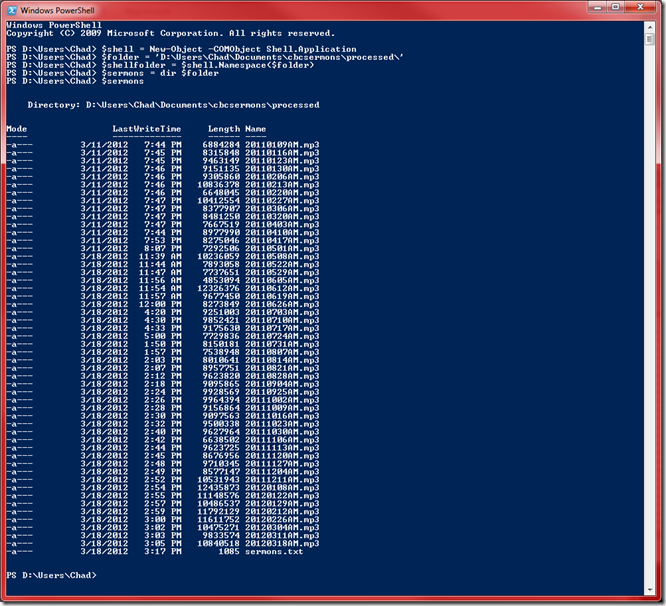Click the Directory path line
Screen dimensions: 666x606
click(x=173, y=105)
